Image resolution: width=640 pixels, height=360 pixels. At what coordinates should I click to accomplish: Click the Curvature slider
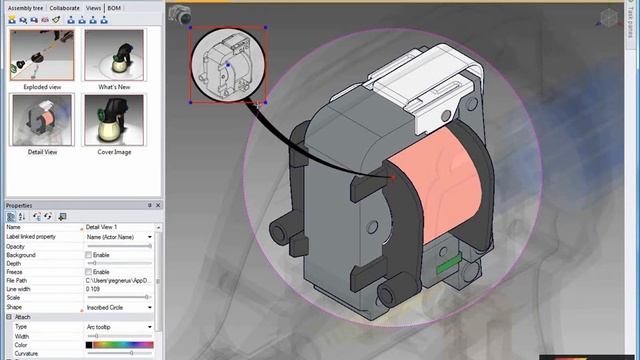coord(119,353)
